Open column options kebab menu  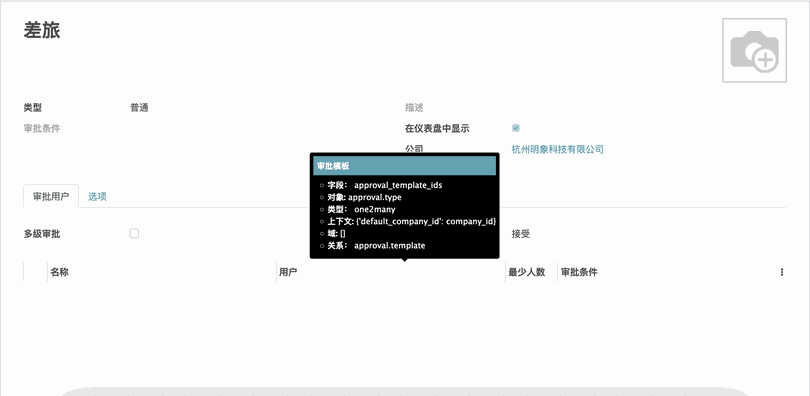(782, 272)
